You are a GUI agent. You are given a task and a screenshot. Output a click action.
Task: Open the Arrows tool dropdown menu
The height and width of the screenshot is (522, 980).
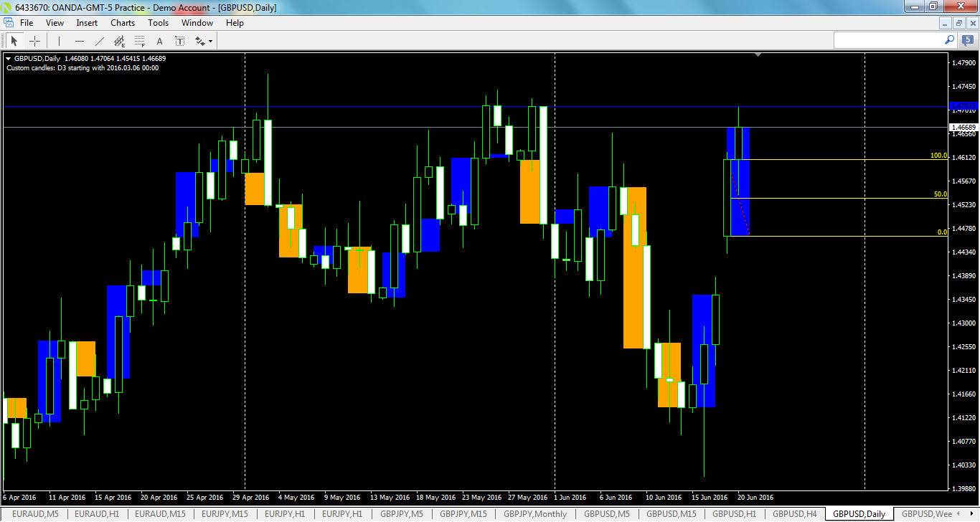pyautogui.click(x=210, y=41)
